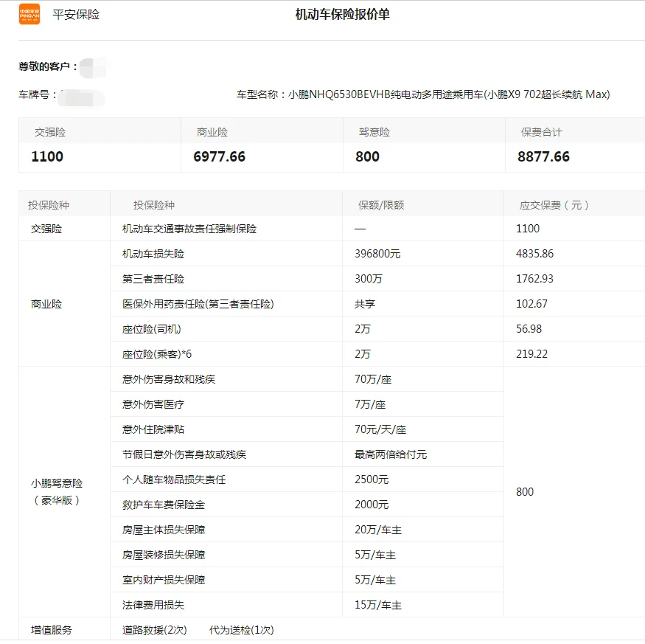
Task: Click the 节假日意外伤害身故或残疾 row
Action: 184,454
